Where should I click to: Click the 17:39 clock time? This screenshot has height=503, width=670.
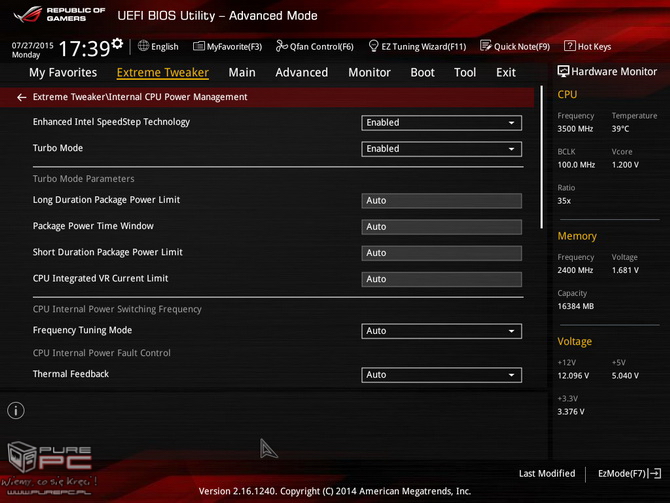pyautogui.click(x=84, y=48)
